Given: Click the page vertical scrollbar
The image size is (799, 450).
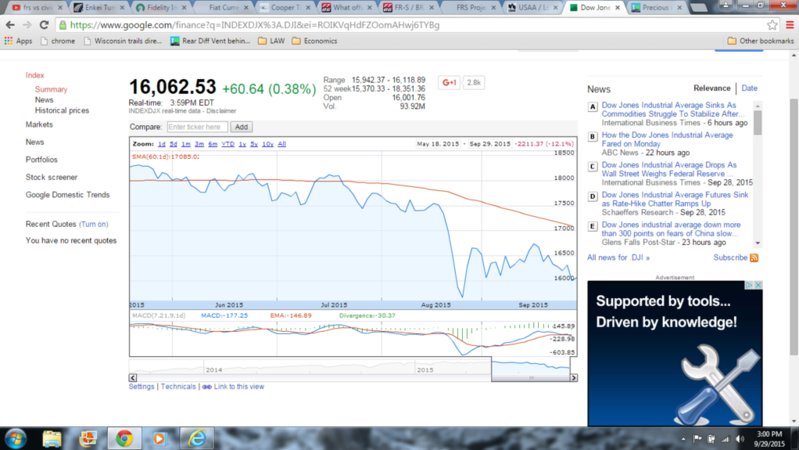Looking at the screenshot, I should tap(793, 227).
